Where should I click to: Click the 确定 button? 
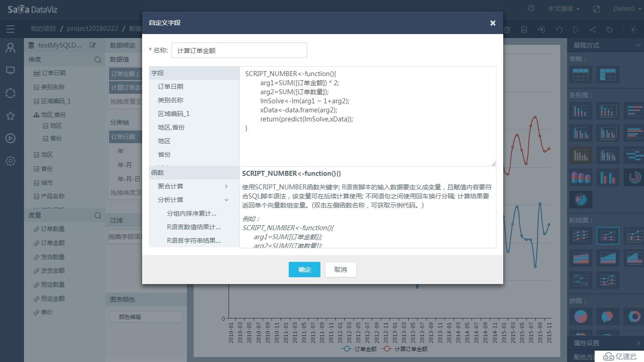pos(305,270)
